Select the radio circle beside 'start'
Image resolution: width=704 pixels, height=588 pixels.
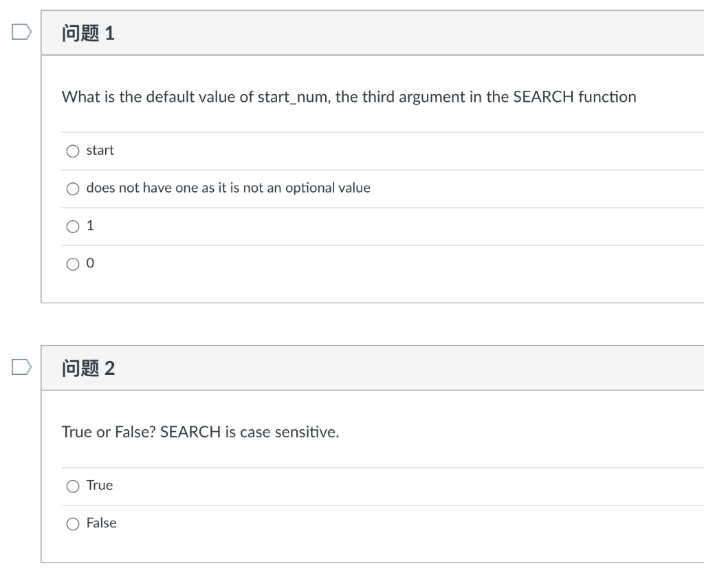(x=73, y=151)
